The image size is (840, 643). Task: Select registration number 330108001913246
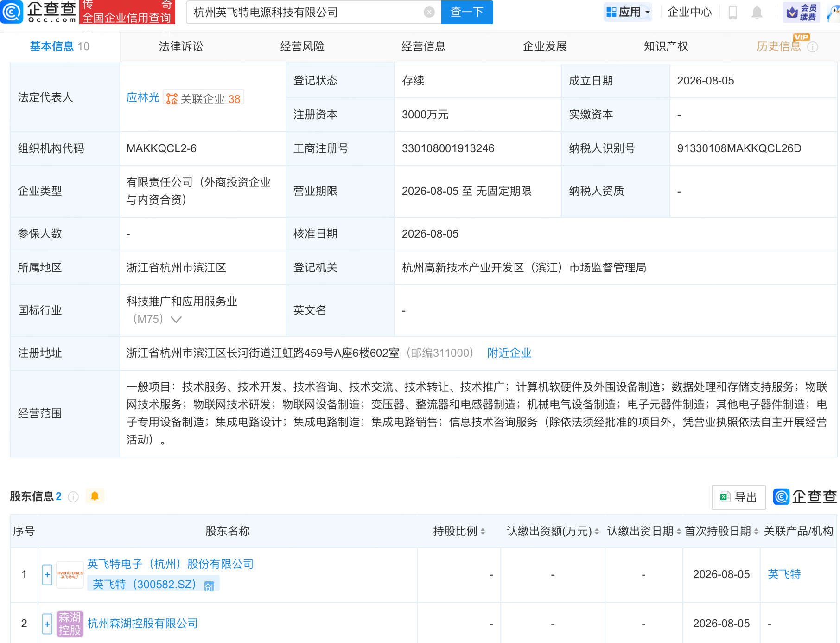[x=448, y=148]
